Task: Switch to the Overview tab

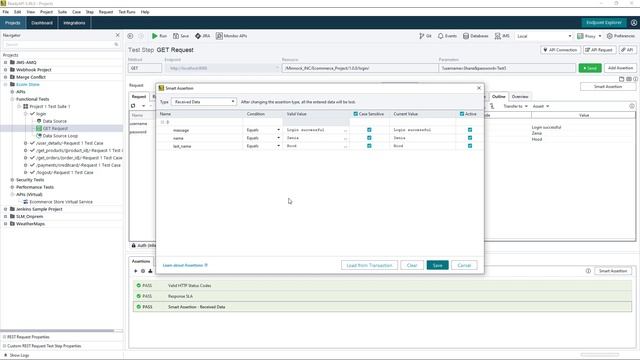Action: point(520,97)
